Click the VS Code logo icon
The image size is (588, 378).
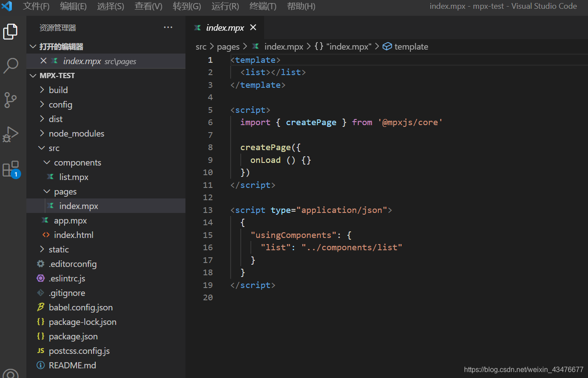click(7, 6)
